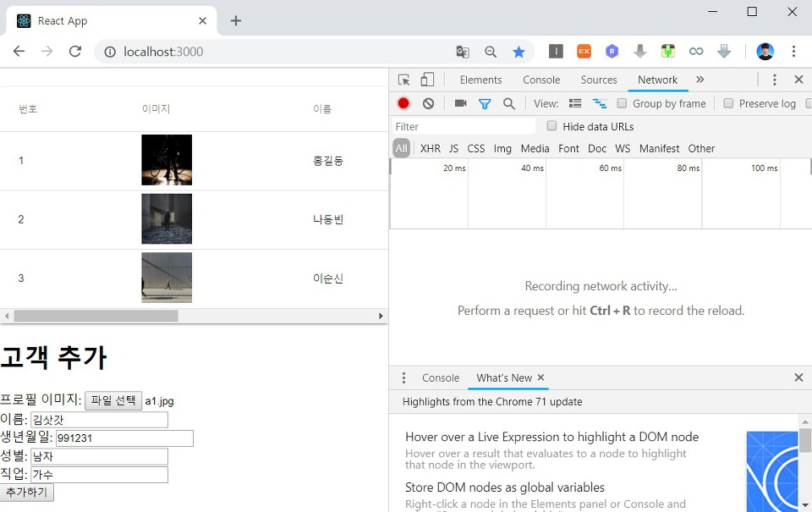Image resolution: width=812 pixels, height=512 pixels.
Task: Toggle waterfall overview display
Action: click(601, 103)
